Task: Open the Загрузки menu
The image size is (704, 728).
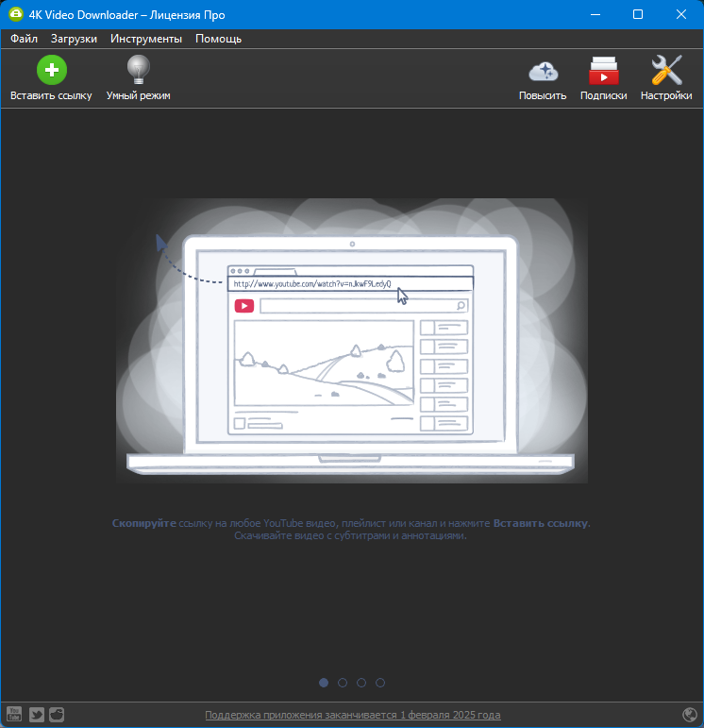Action: (74, 39)
